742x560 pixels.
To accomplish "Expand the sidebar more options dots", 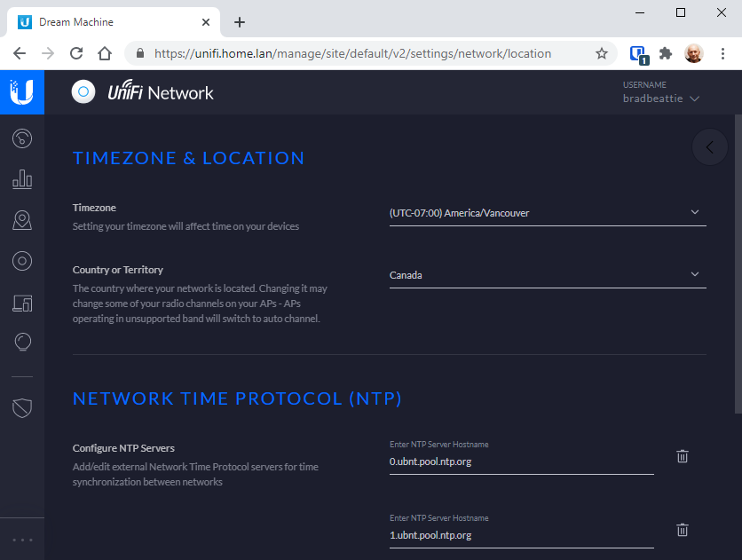I will point(22,540).
